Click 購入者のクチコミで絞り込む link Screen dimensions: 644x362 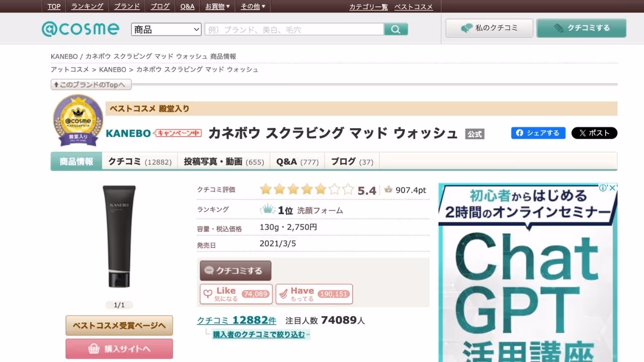pyautogui.click(x=259, y=334)
